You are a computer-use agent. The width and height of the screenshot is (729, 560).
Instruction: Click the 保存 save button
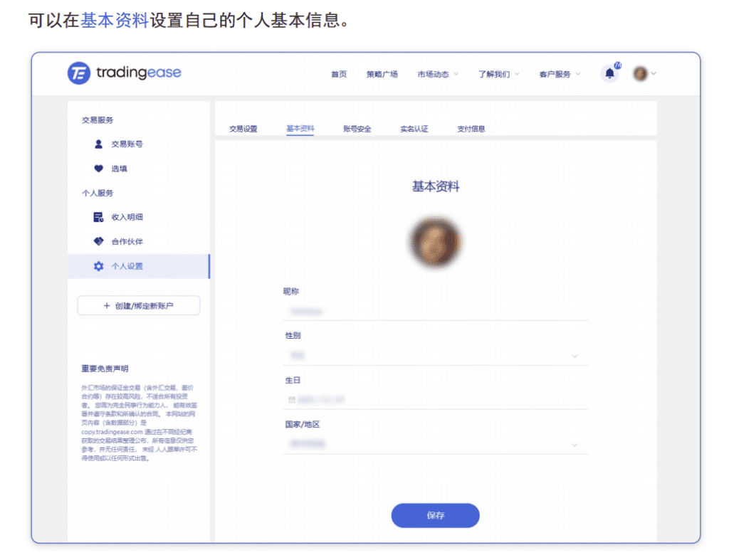435,515
